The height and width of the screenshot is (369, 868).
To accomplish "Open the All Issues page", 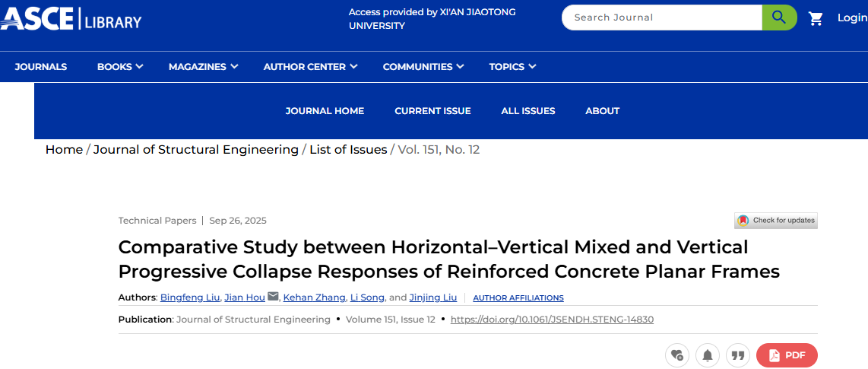I will click(527, 111).
